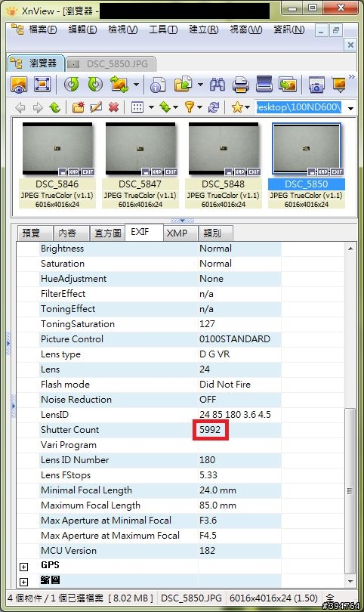Open the 直方圖 histogram tab

tap(107, 233)
